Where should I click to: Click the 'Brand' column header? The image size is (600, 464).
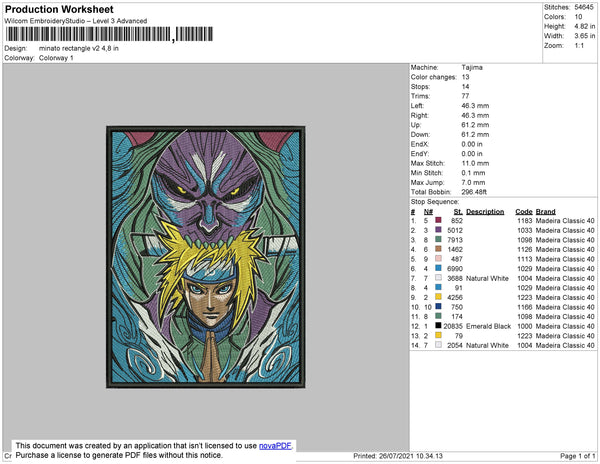pyautogui.click(x=545, y=212)
